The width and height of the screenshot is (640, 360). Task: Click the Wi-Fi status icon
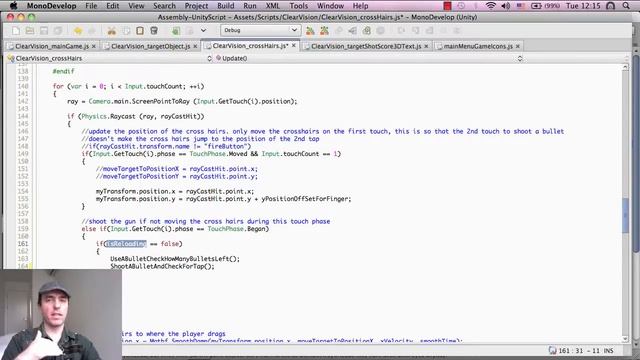tap(491, 6)
